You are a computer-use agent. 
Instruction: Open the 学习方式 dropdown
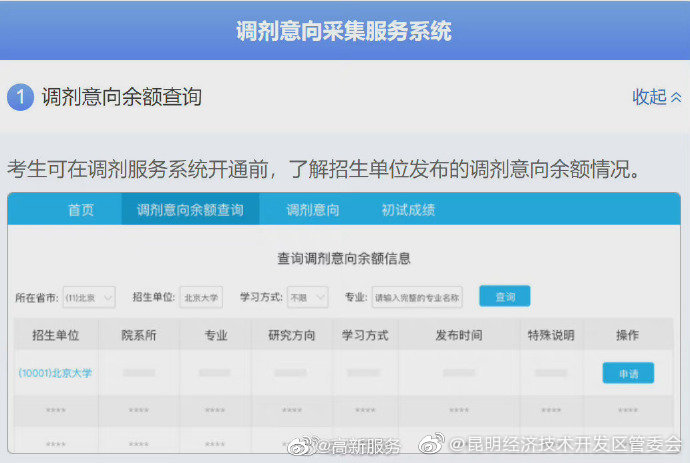tap(308, 298)
